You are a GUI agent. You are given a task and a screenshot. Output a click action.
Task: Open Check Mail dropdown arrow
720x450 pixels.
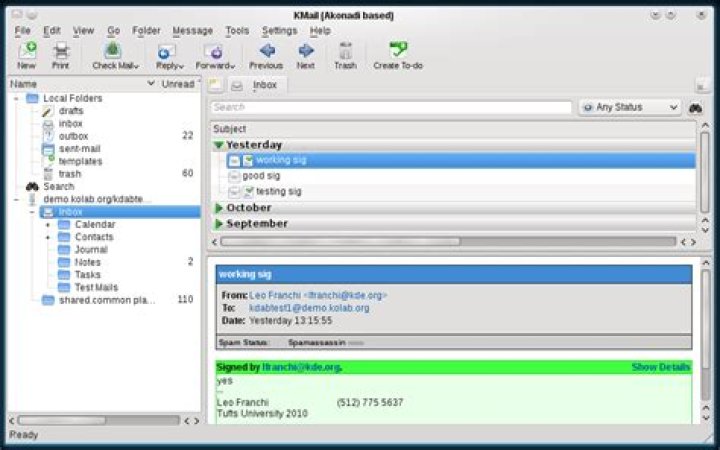[x=136, y=67]
